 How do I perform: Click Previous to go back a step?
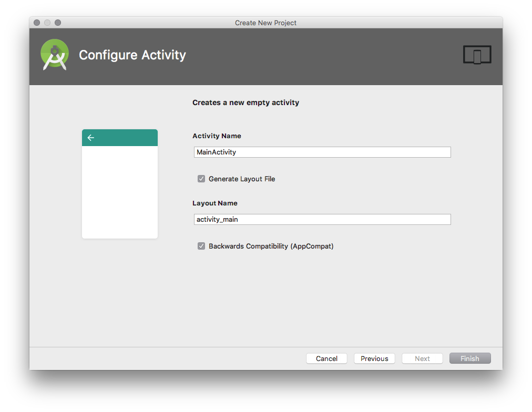pyautogui.click(x=374, y=358)
